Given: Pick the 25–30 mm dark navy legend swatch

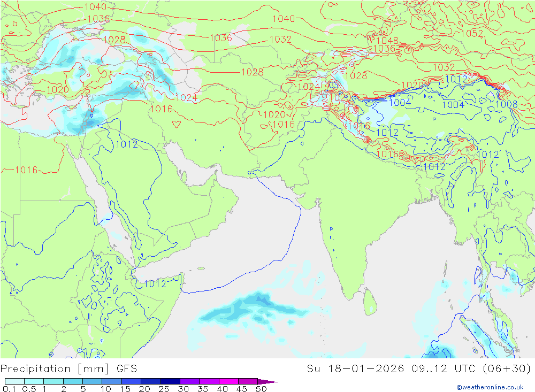Looking at the screenshot, I should [170, 381].
